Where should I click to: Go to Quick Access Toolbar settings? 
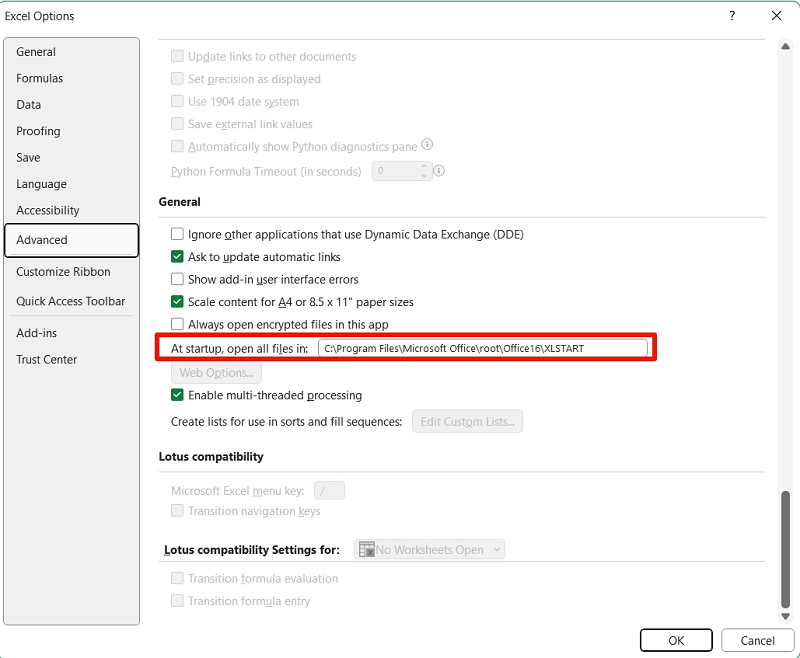pyautogui.click(x=70, y=301)
